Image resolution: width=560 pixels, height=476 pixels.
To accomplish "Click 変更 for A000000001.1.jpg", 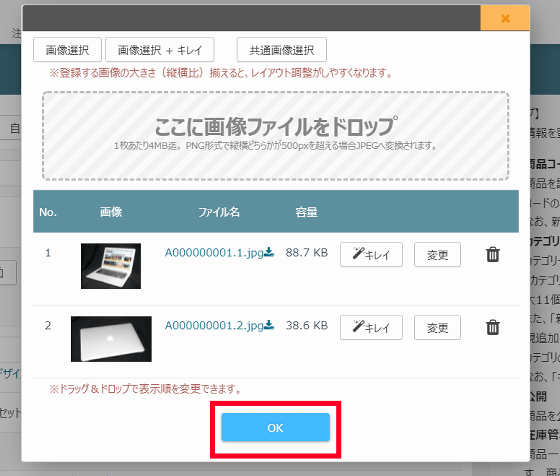I will [x=438, y=255].
